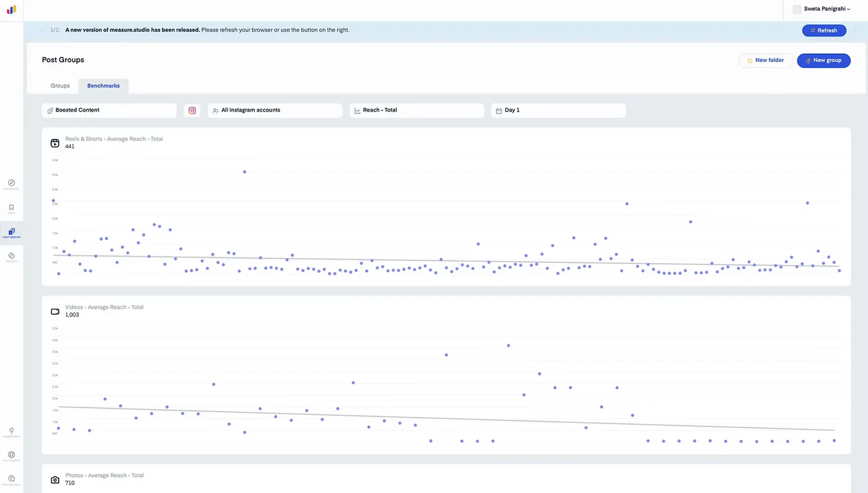
Task: Click the measure.studio logo
Action: pos(11,10)
